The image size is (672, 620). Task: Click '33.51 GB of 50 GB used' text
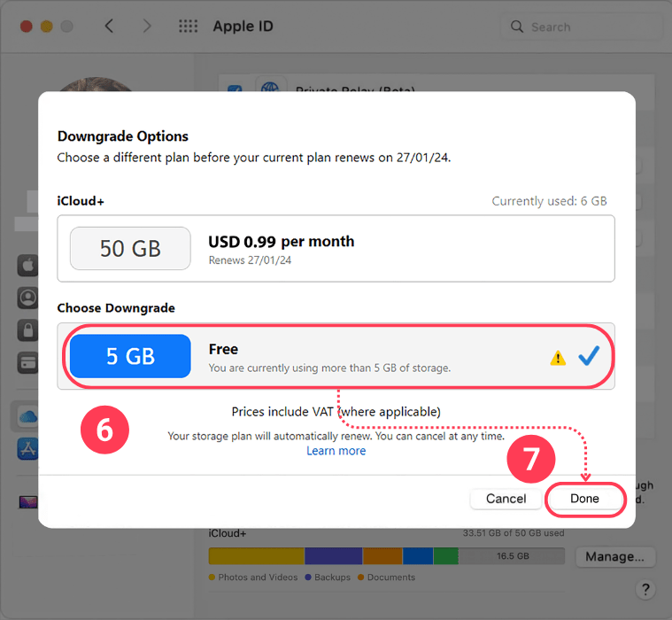pyautogui.click(x=514, y=533)
